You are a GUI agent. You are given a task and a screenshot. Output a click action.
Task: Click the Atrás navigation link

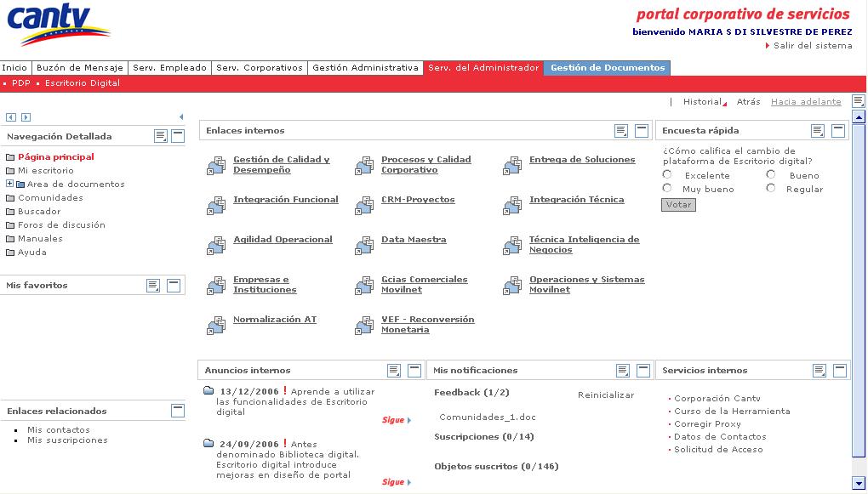pyautogui.click(x=748, y=102)
